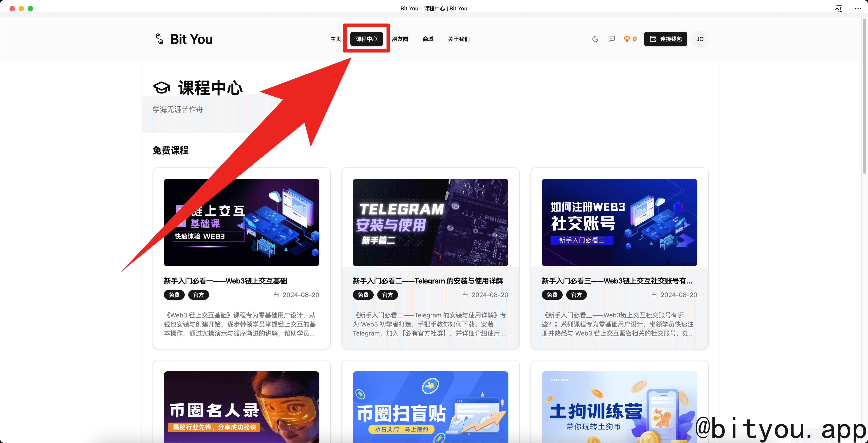Click the macOS yellow minimize button
Viewport: 868px width, 443px height.
(21, 8)
